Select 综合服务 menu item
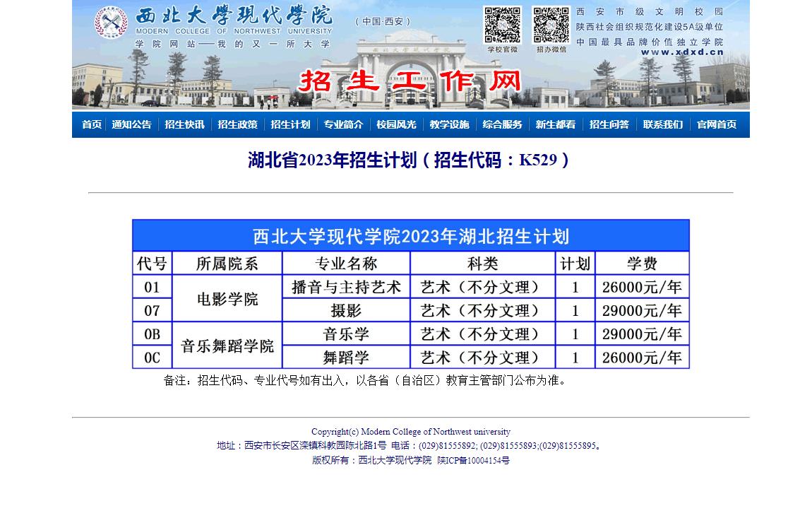 [502, 124]
